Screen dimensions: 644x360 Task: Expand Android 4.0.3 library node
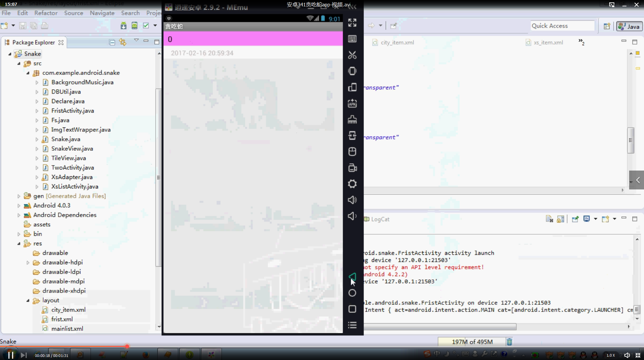point(19,205)
